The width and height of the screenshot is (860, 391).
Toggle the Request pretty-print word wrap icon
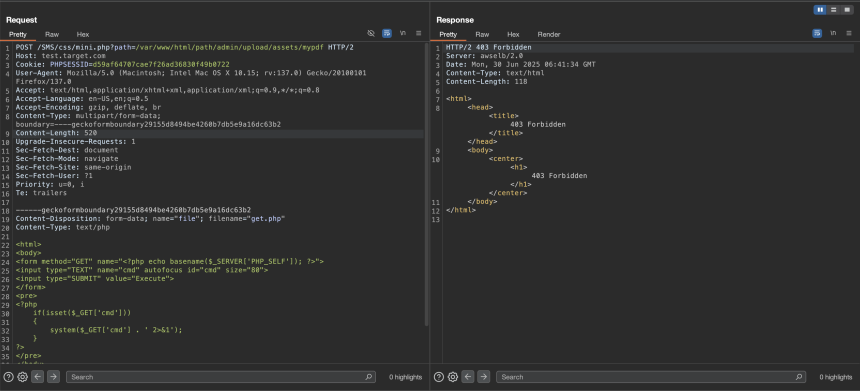tap(387, 33)
